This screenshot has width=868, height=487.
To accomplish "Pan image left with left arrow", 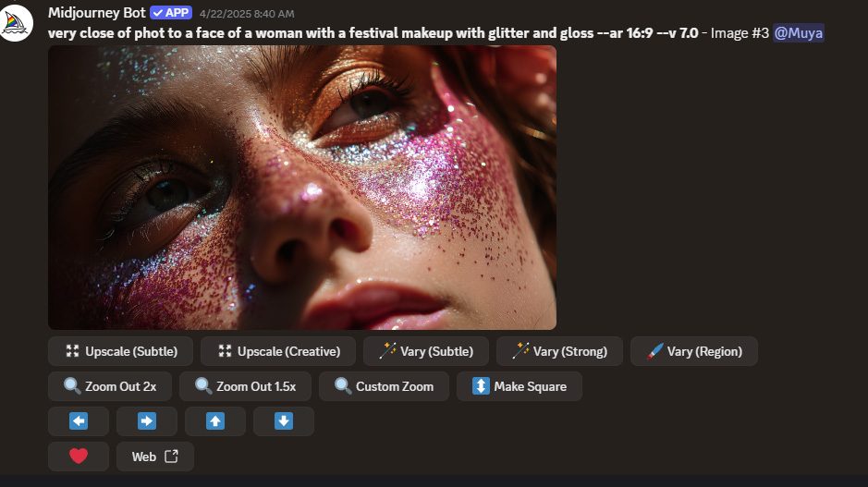I will point(78,421).
